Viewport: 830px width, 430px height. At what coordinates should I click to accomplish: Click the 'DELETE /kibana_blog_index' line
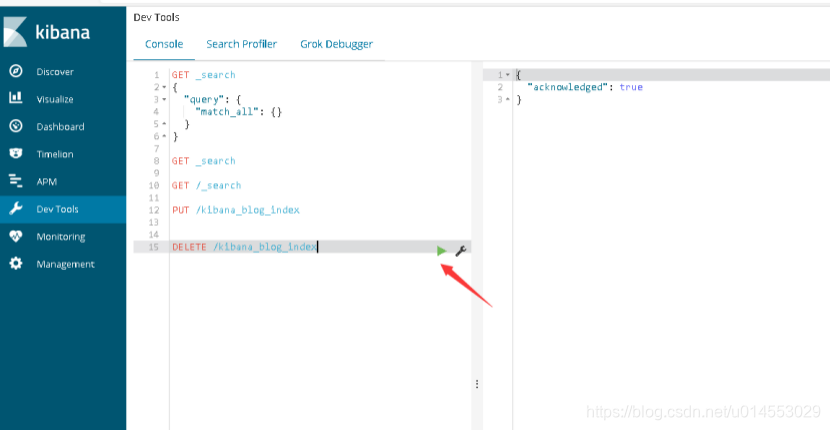(244, 247)
